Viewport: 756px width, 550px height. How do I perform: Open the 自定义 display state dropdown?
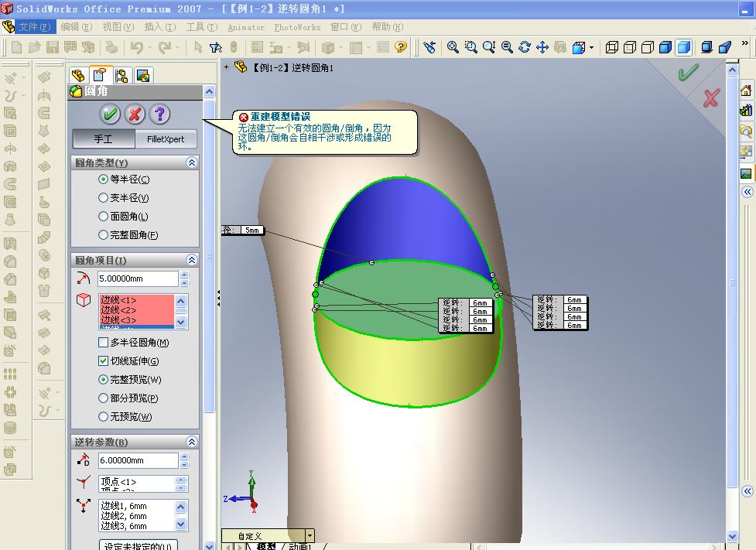(x=310, y=535)
